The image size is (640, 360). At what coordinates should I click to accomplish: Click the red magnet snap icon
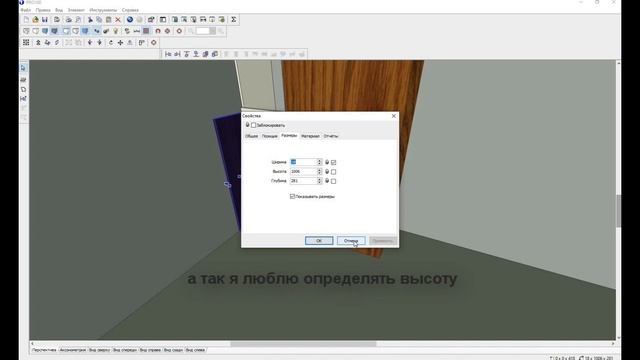[158, 31]
